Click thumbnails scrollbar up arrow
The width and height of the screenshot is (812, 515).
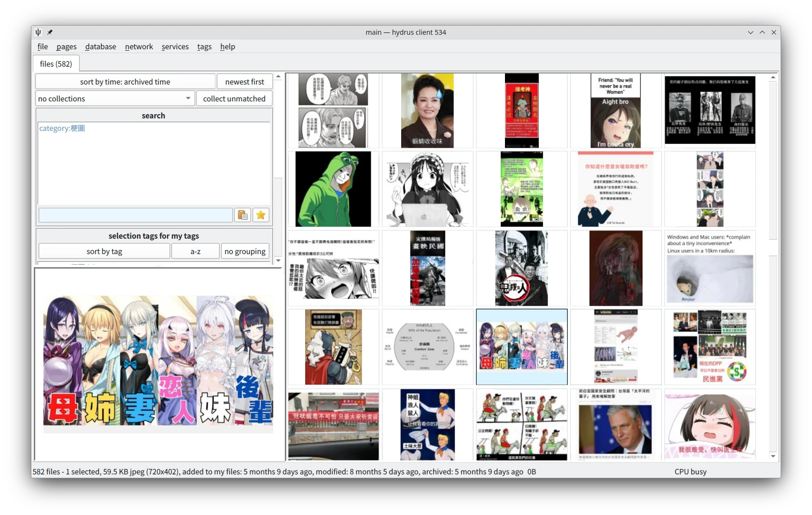tap(773, 77)
